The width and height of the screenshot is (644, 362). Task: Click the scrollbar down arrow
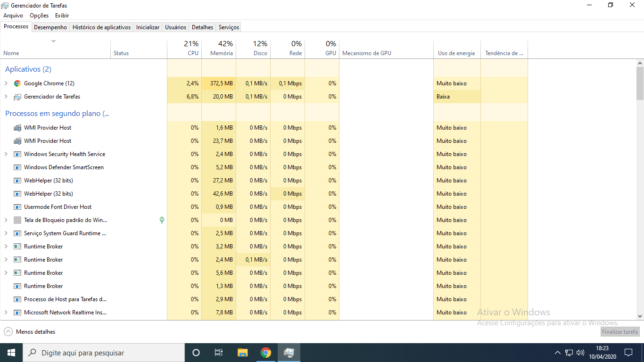(640, 316)
